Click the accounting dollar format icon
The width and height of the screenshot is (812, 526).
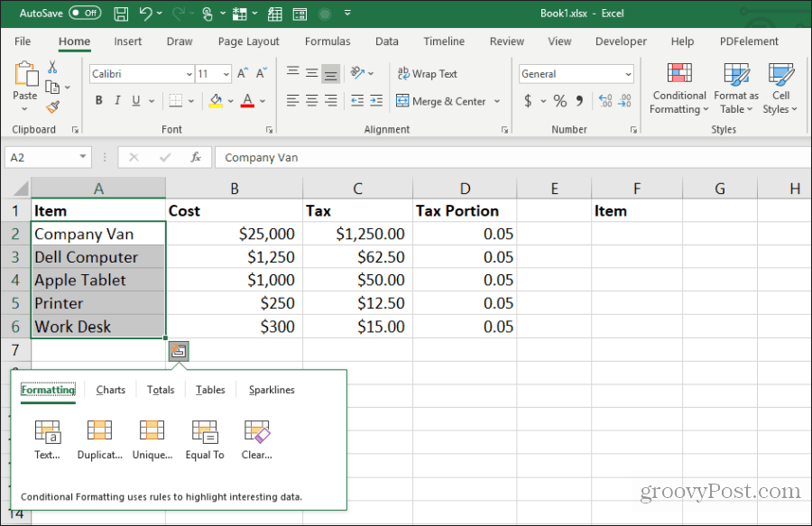click(x=528, y=100)
